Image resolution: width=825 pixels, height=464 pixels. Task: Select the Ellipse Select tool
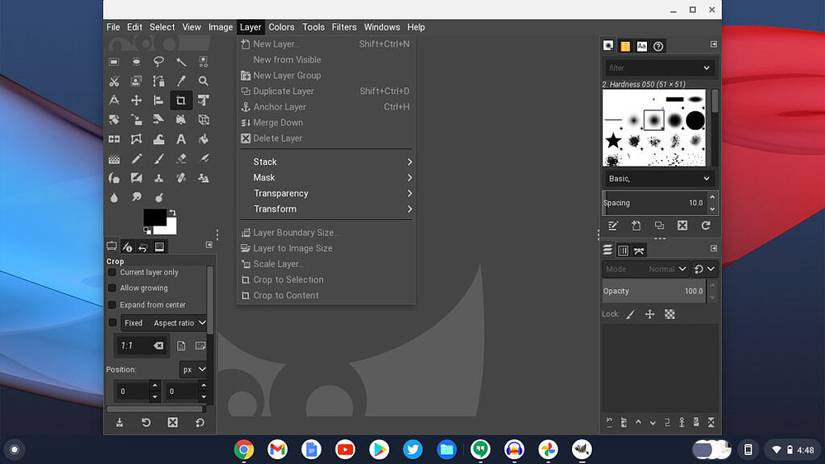(136, 62)
